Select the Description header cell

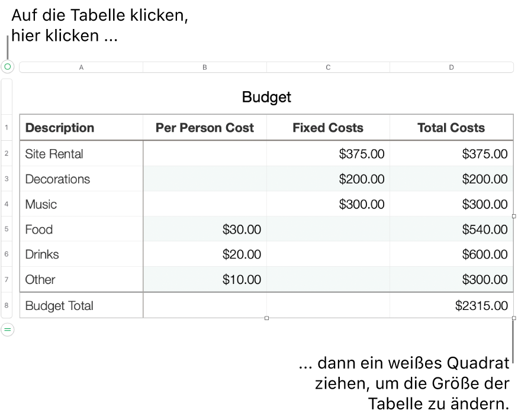pos(81,128)
